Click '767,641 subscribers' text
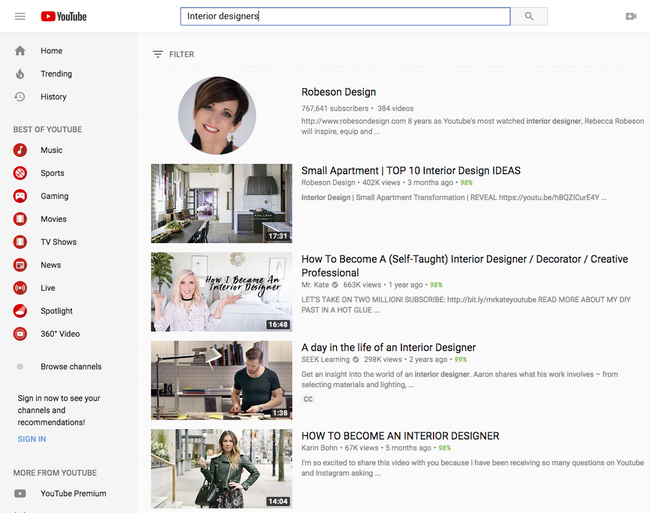This screenshot has width=650, height=513. pyautogui.click(x=335, y=108)
